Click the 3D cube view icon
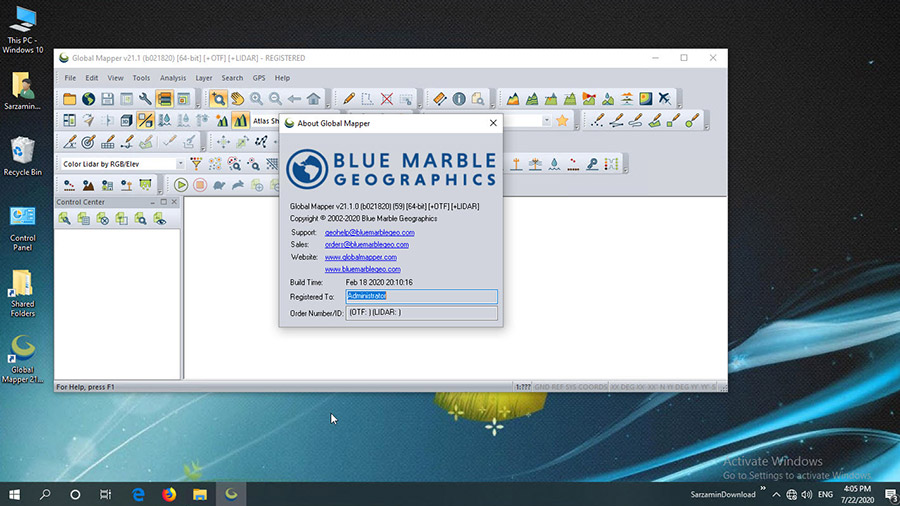This screenshot has width=900, height=506. 126,120
